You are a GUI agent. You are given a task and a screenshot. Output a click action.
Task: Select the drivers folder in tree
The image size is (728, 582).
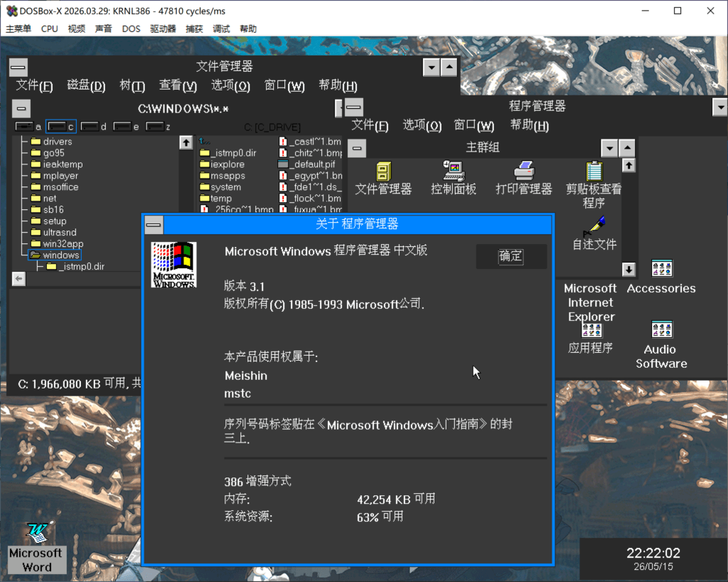(x=51, y=141)
